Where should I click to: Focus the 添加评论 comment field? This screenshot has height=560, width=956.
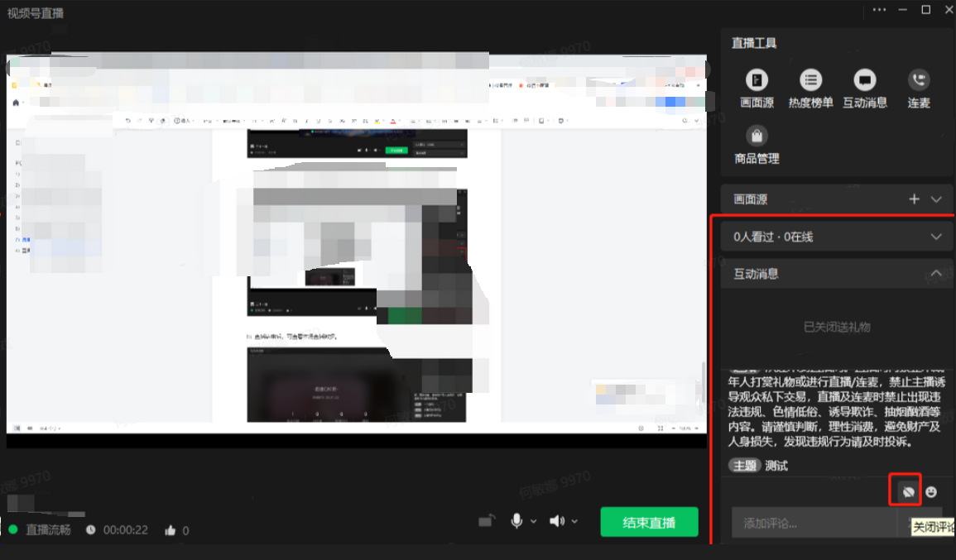814,524
